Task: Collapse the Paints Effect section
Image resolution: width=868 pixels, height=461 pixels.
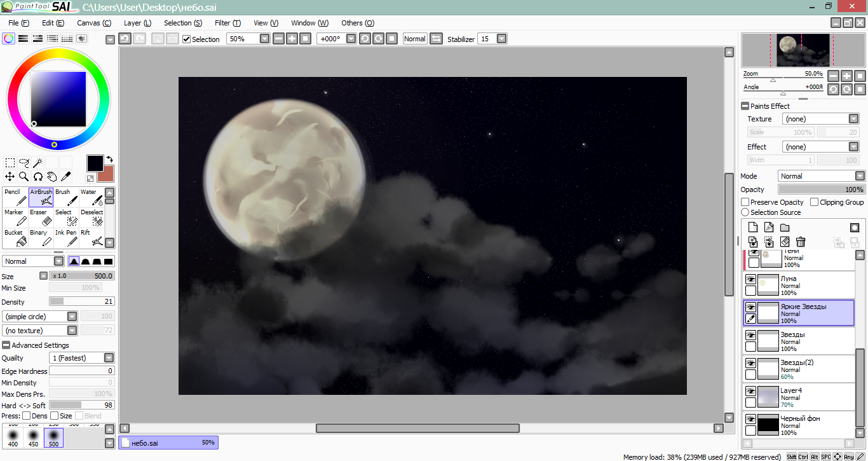Action: click(x=745, y=106)
